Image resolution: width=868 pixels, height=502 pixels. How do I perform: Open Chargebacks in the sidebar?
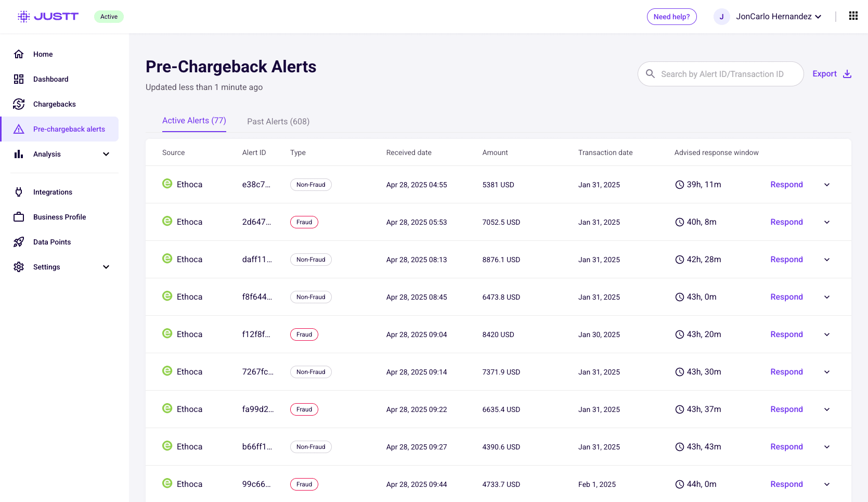(55, 104)
